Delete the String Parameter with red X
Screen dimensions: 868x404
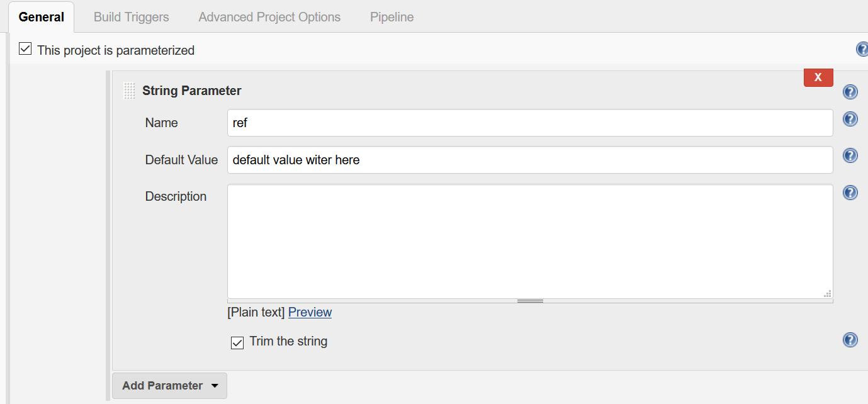coord(818,77)
